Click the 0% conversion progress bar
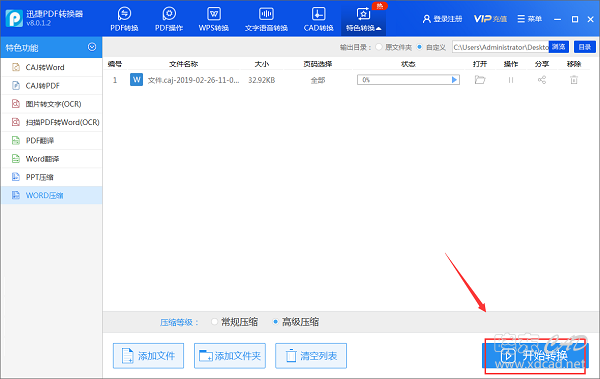Screen dimensions: 600x379 [x=408, y=80]
